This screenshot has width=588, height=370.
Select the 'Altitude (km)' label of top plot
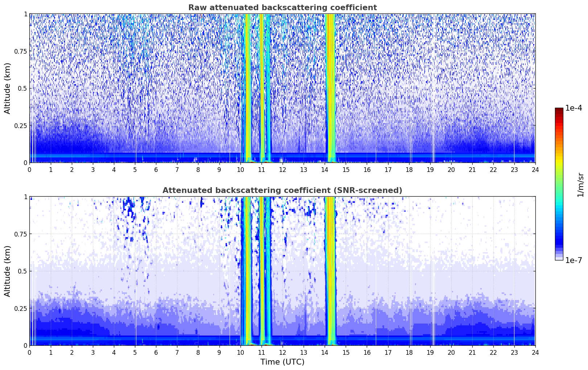click(x=8, y=88)
